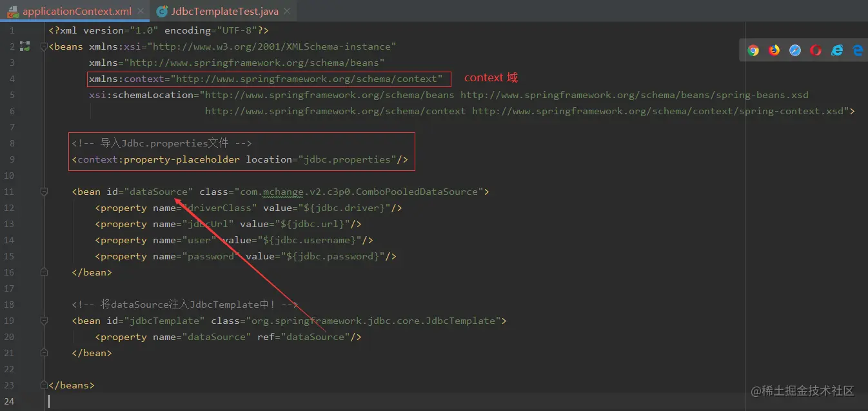
Task: Open preview in Opera browser icon
Action: point(816,50)
